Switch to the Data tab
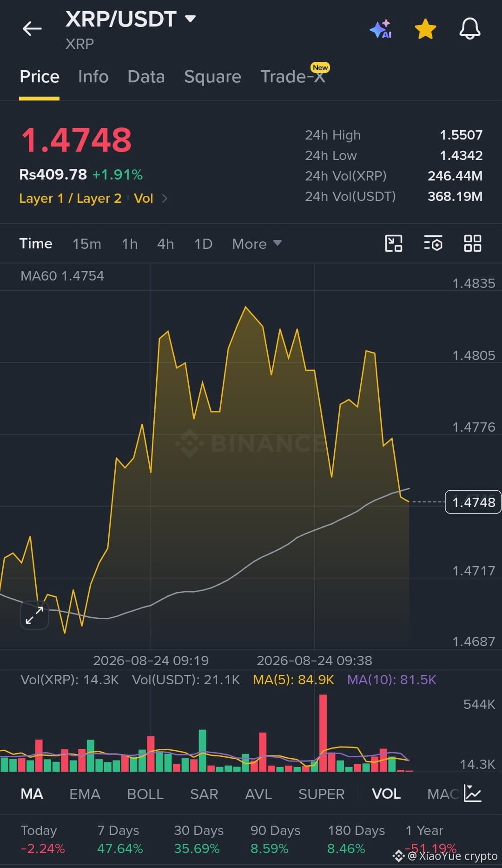 146,77
